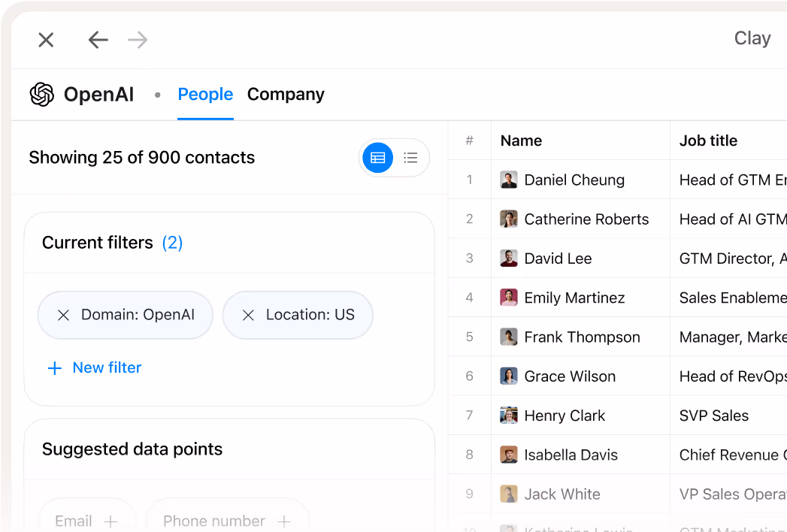The image size is (787, 532).
Task: Select the name Grace Wilson
Action: (570, 376)
